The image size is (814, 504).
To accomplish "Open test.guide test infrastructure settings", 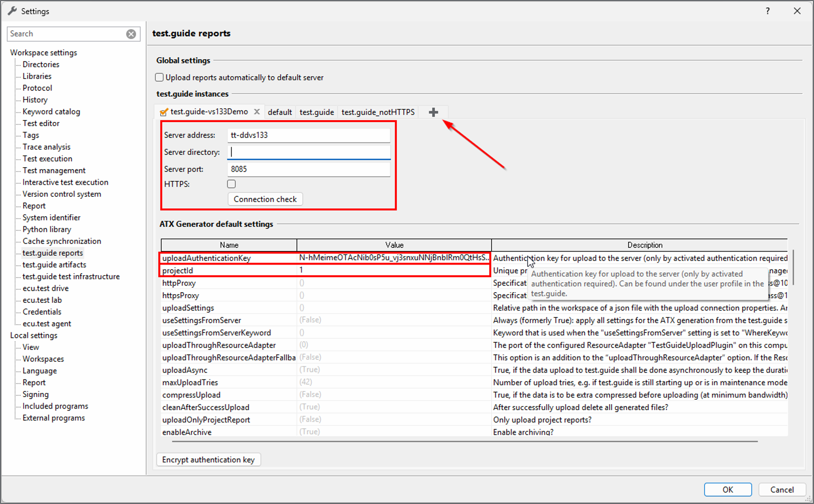I will tap(71, 277).
